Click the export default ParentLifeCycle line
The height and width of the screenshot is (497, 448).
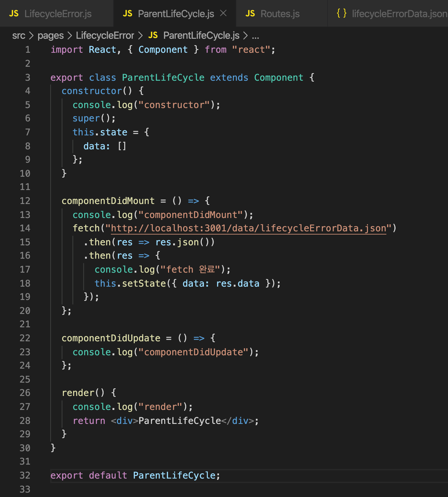pos(135,475)
